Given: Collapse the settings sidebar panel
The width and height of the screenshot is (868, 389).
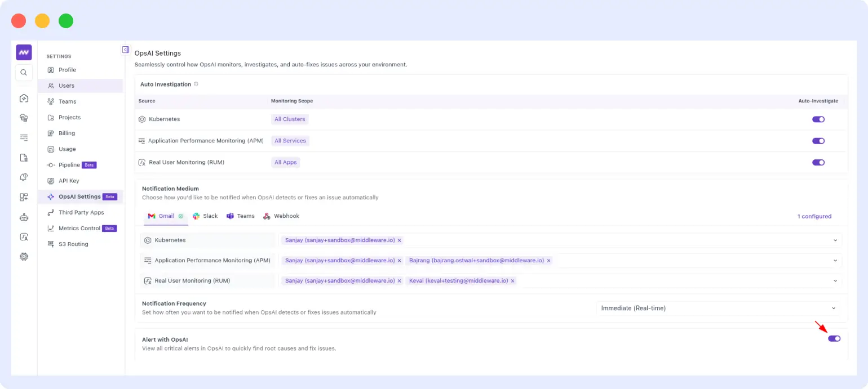Looking at the screenshot, I should [x=126, y=50].
